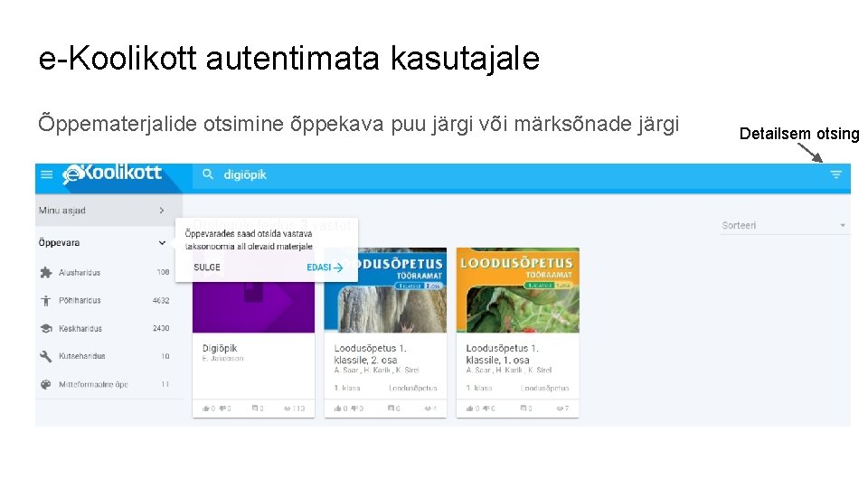Dislike the Digiõpik card

pos(224,408)
